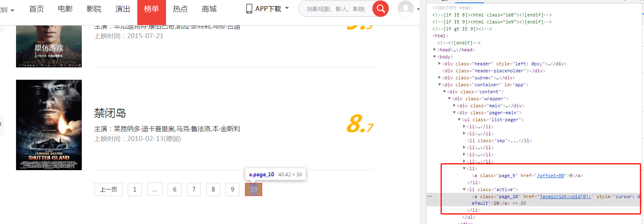Screen dimensions: 644x224
Task: Expand the div class="subnav" node
Action: 440,78
